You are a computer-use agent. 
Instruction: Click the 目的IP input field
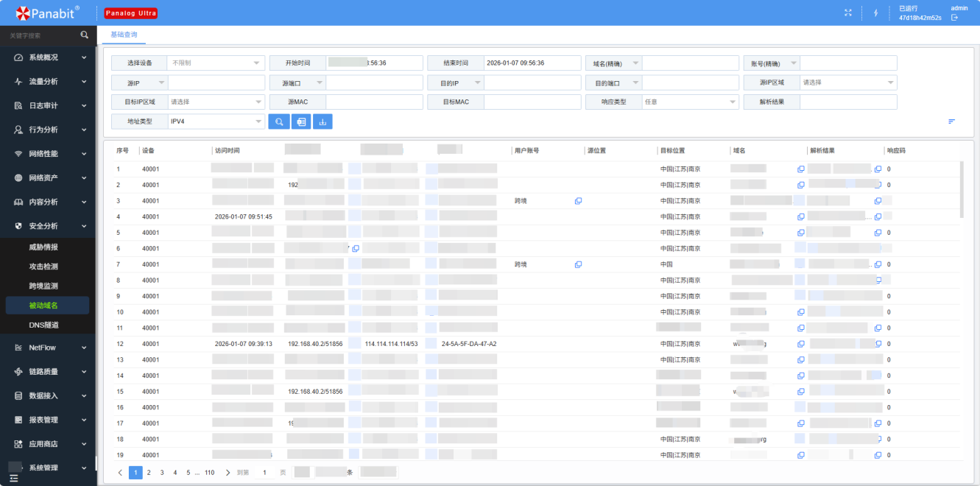click(532, 82)
